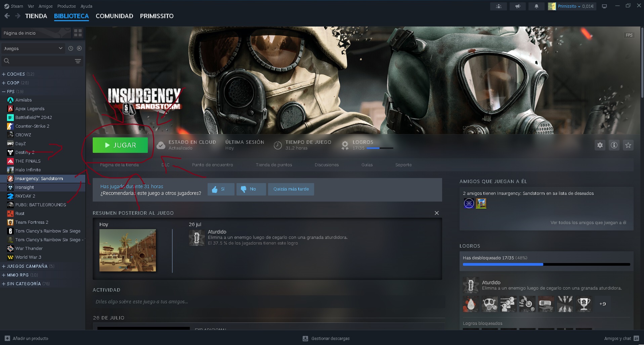Go to the TIENDA tab
644x345 pixels.
(x=36, y=16)
